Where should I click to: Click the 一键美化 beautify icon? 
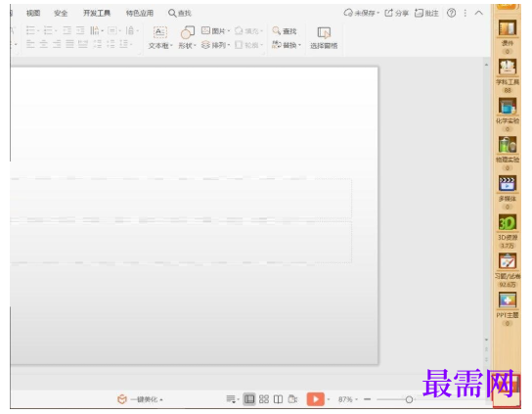pos(122,399)
